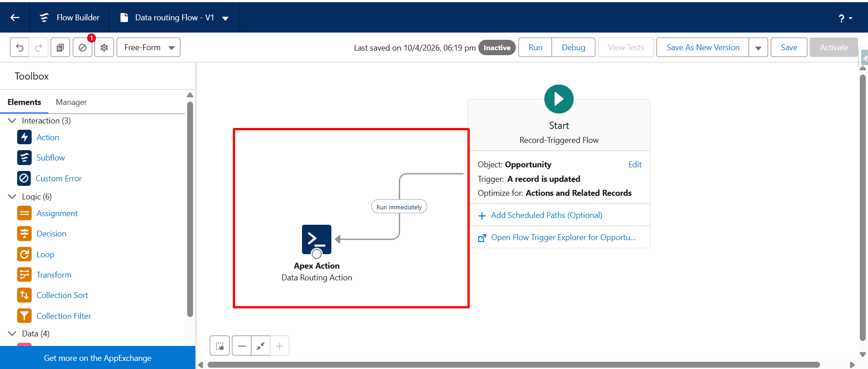Click the Edit link for Object
The image size is (868, 369).
pyautogui.click(x=635, y=165)
